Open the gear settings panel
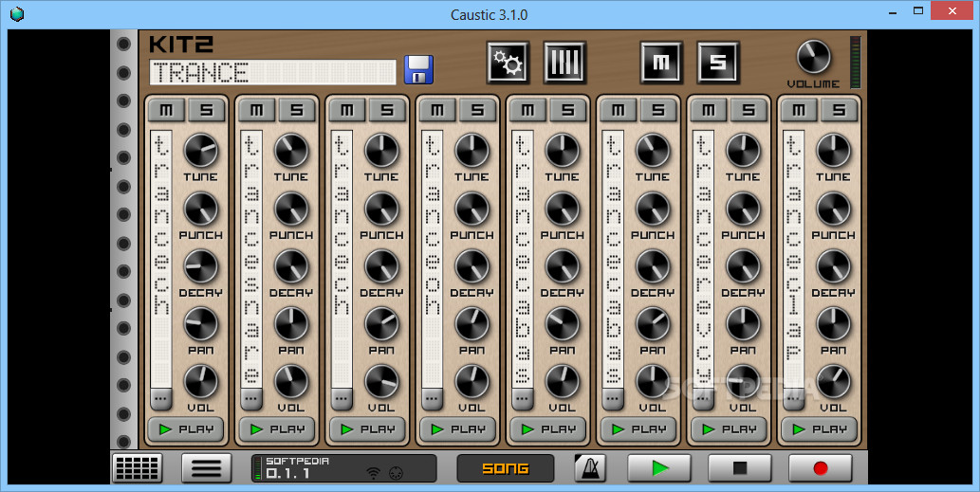 [x=508, y=63]
